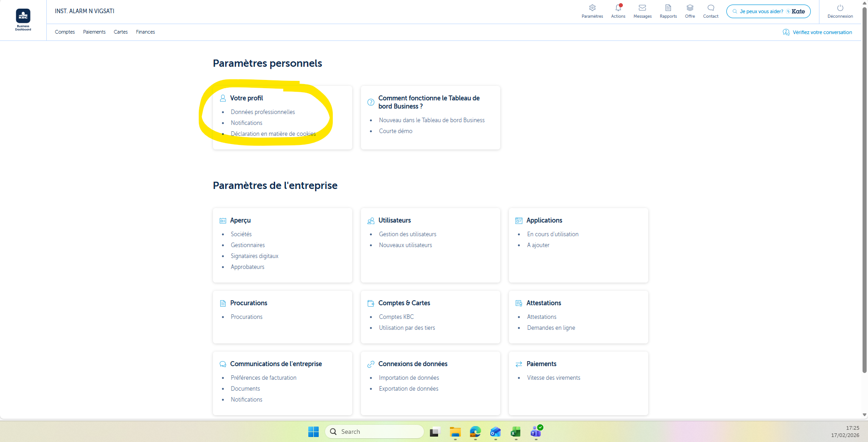The image size is (868, 442).
Task: Click Vérifiez votre conversation link
Action: [822, 33]
